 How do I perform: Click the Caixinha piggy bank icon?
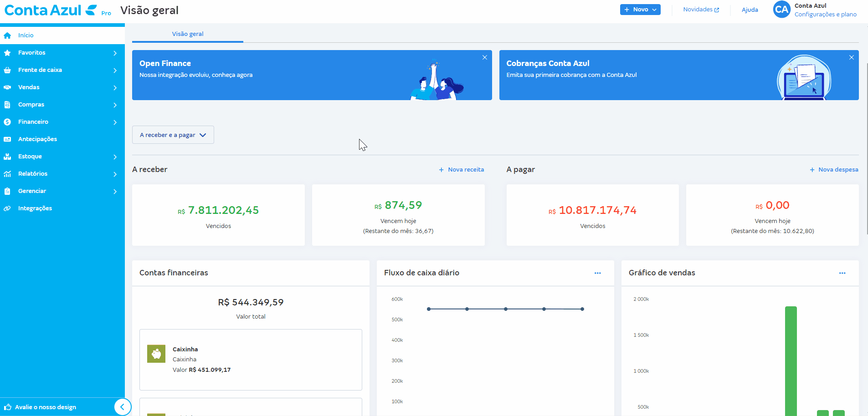(x=156, y=354)
